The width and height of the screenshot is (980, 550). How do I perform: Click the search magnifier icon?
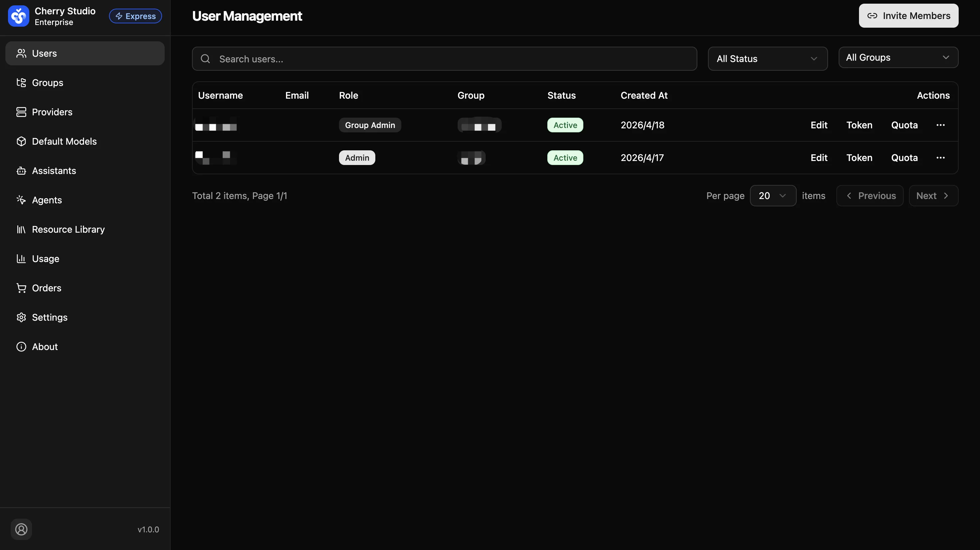pyautogui.click(x=205, y=59)
